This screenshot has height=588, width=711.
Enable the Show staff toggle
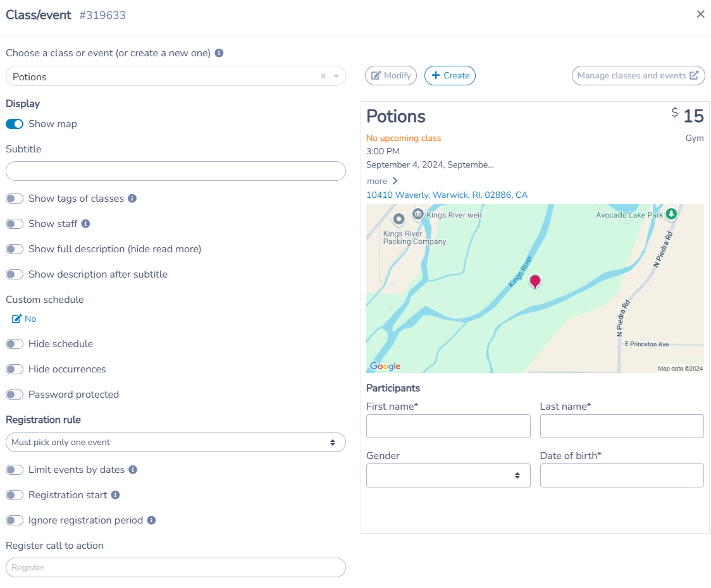tap(15, 224)
